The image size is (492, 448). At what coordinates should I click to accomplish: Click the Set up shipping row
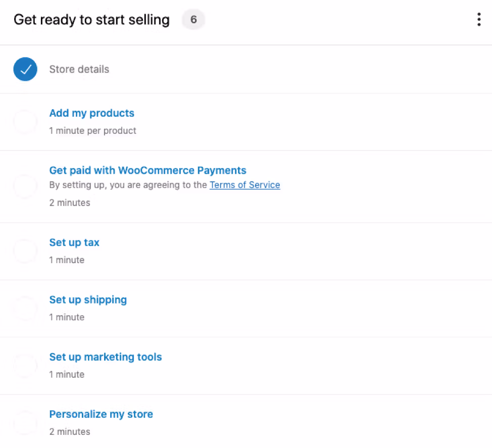[x=88, y=300]
